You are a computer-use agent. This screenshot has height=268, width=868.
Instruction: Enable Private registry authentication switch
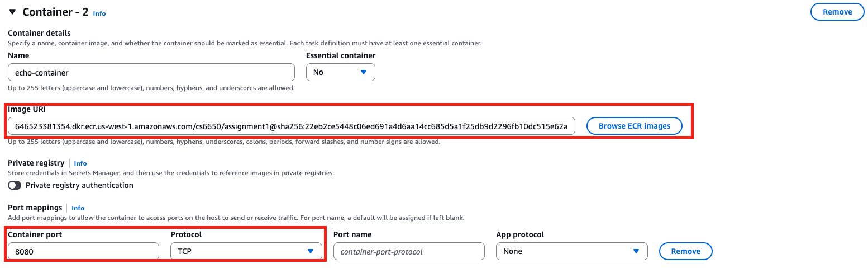[x=15, y=185]
